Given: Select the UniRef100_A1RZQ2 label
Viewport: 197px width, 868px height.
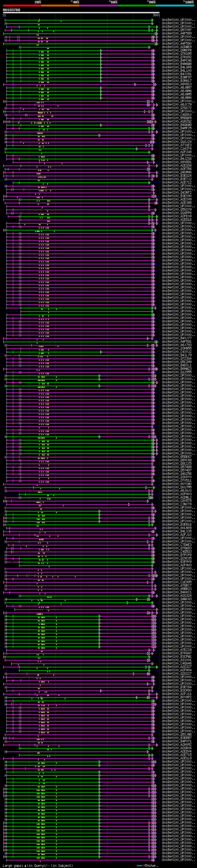Looking at the screenshot, I should [177, 121].
